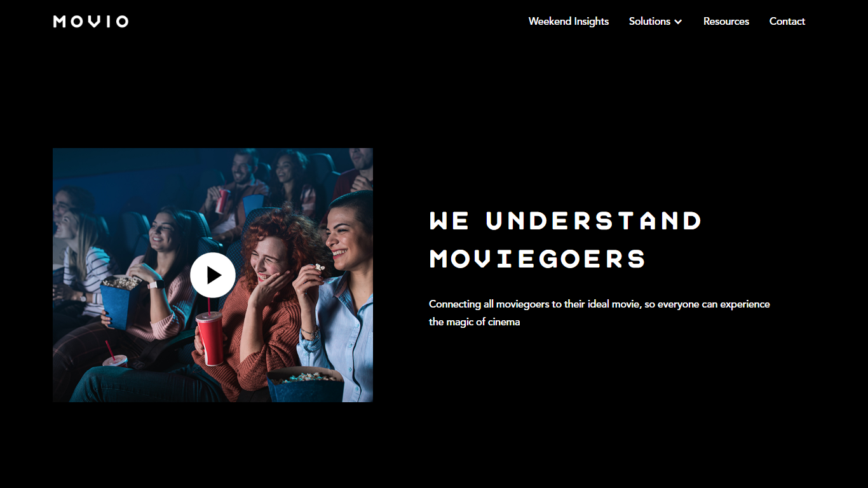Image resolution: width=868 pixels, height=488 pixels.
Task: Click the red soda cup with straw
Action: [x=210, y=337]
